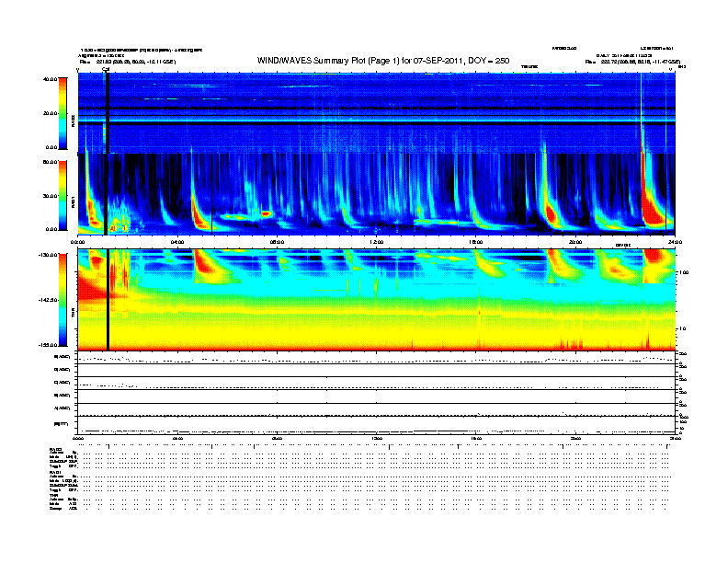The width and height of the screenshot is (728, 563).
Task: Click the 12:00 label under the RAD1 panel
Action: (377, 242)
